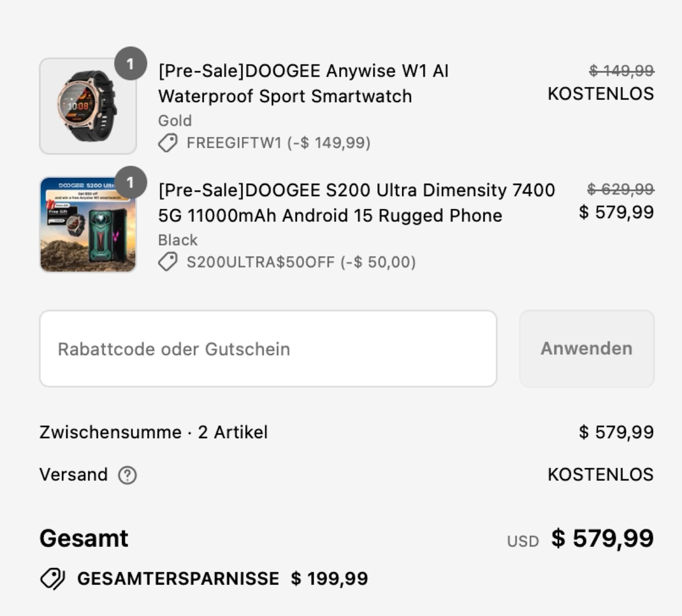The image size is (682, 616).
Task: Click quantity badge on smartwatch thumbnail
Action: pos(130,64)
